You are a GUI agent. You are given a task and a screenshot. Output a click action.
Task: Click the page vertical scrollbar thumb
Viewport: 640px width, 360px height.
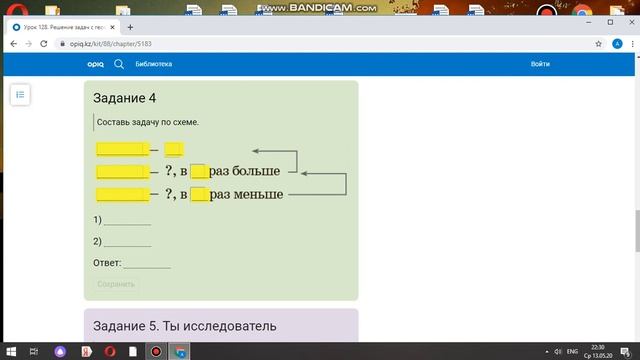tap(637, 231)
